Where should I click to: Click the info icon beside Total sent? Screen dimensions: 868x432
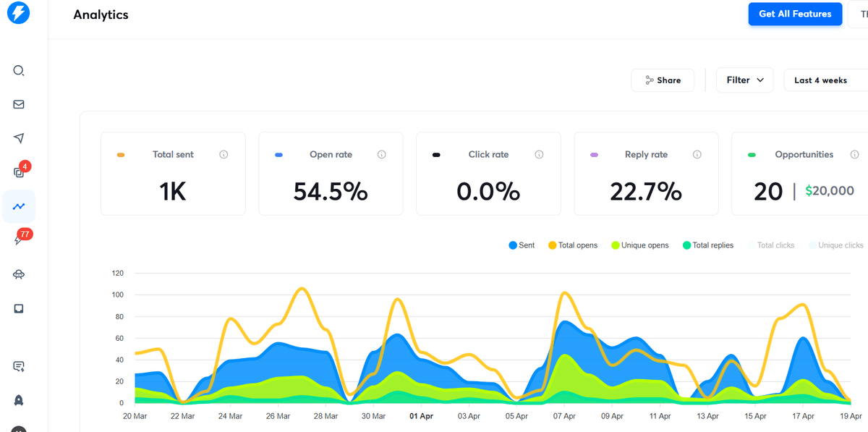click(x=224, y=154)
